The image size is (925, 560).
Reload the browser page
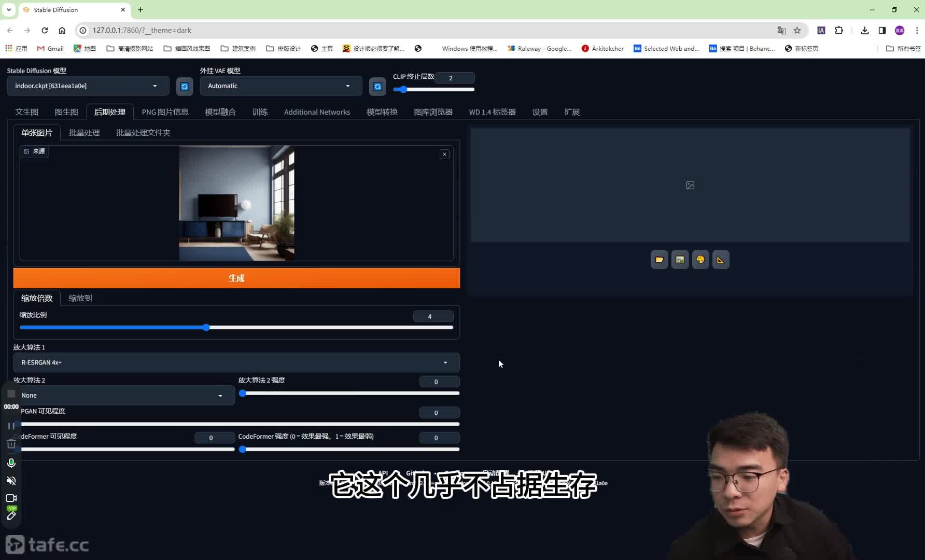coord(45,31)
